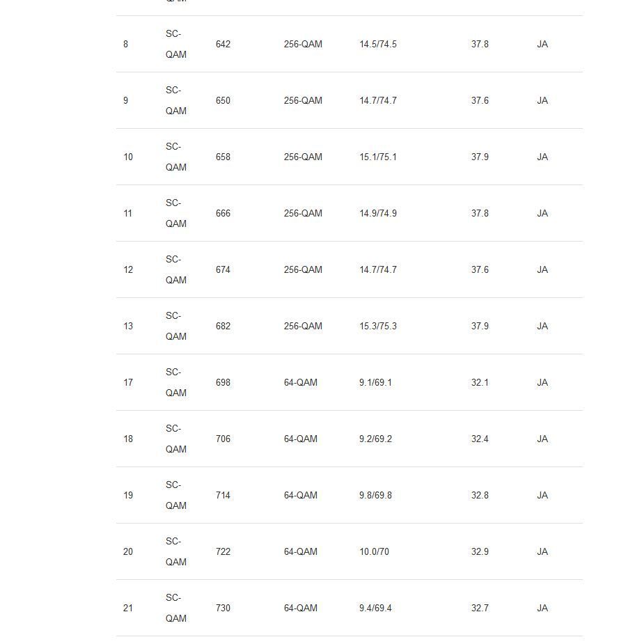The width and height of the screenshot is (644, 644).
Task: Select the 714 frequency cell
Action: [x=223, y=496]
